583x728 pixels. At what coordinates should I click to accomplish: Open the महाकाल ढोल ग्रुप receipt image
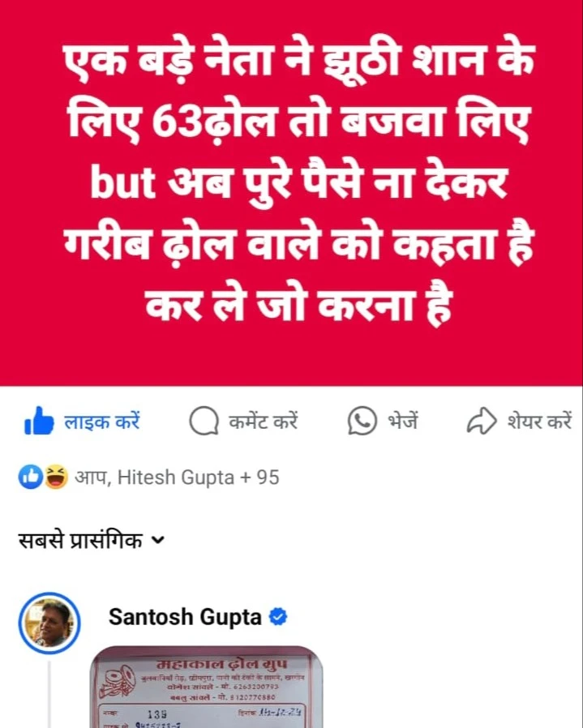point(206,687)
